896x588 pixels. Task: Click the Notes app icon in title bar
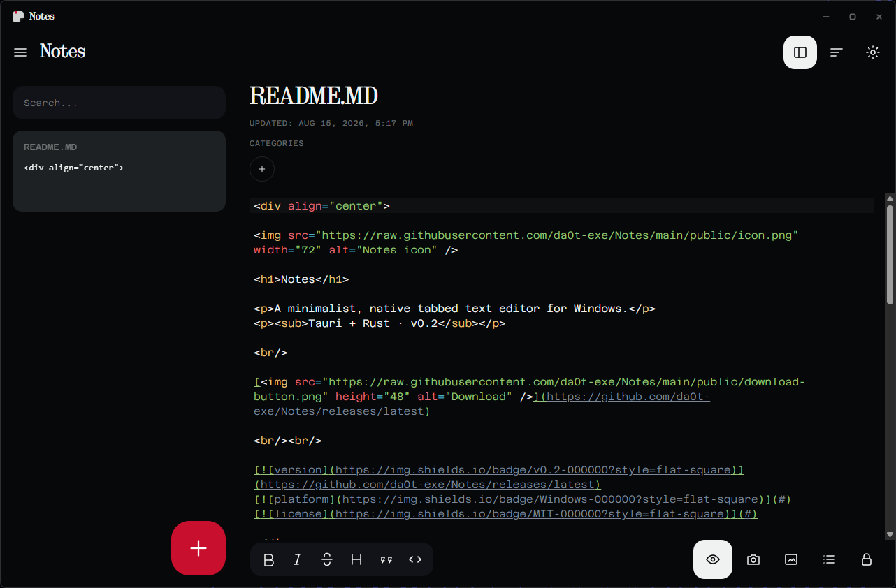[x=18, y=16]
